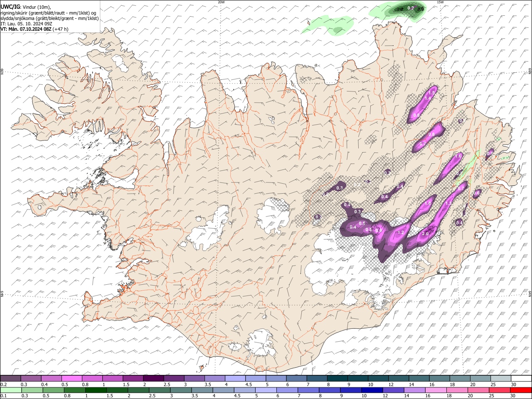The width and height of the screenshot is (532, 399).
Task: Click the "Vindur (10m)" header text
Action: pos(37,7)
